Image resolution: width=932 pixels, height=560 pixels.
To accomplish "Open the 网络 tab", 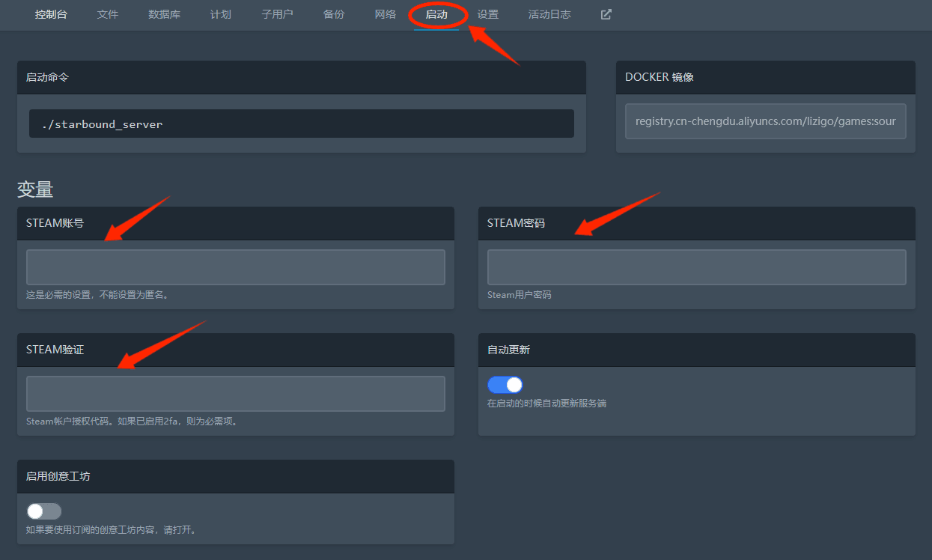I will 386,14.
